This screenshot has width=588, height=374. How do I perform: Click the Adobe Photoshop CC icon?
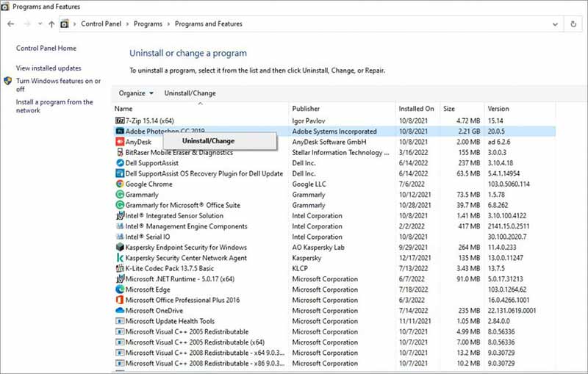(x=120, y=132)
